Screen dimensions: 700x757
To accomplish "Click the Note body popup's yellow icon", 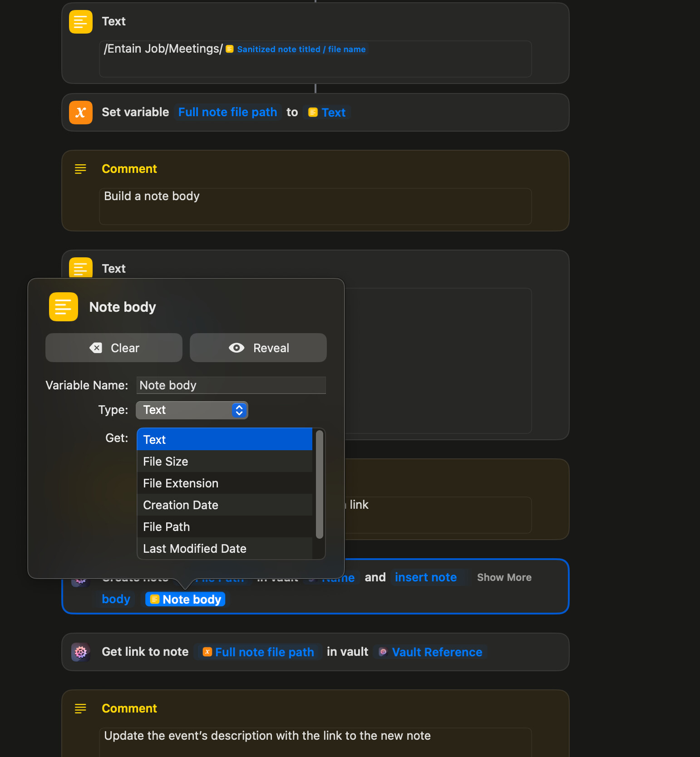I will click(63, 307).
